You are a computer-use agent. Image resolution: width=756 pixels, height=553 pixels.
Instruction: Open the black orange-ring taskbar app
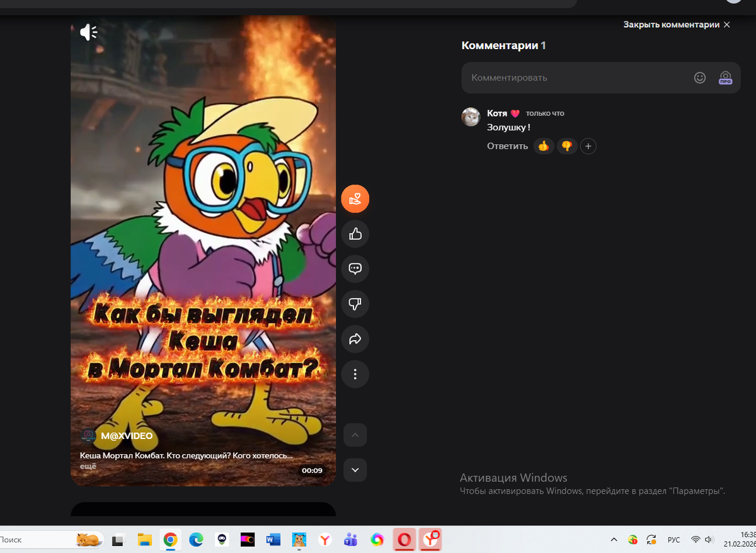(248, 540)
